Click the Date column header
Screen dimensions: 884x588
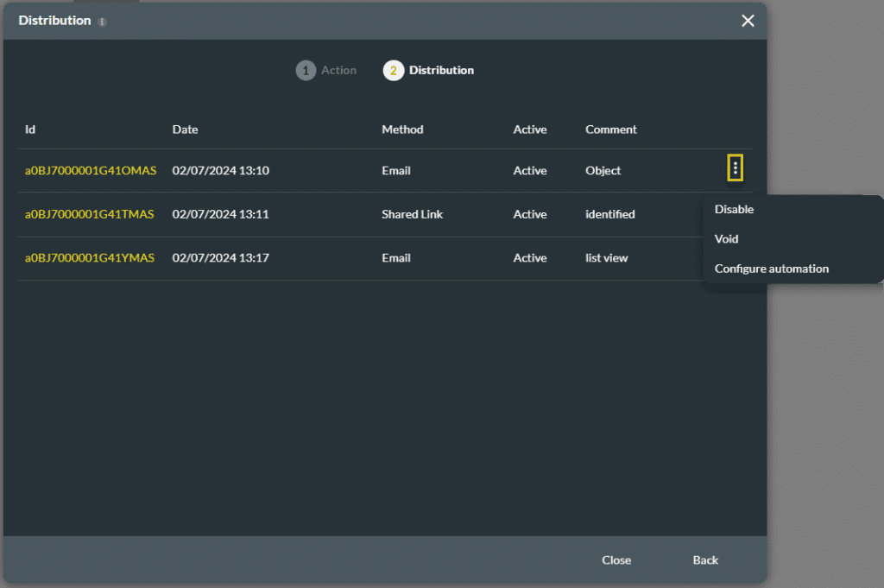coord(185,130)
